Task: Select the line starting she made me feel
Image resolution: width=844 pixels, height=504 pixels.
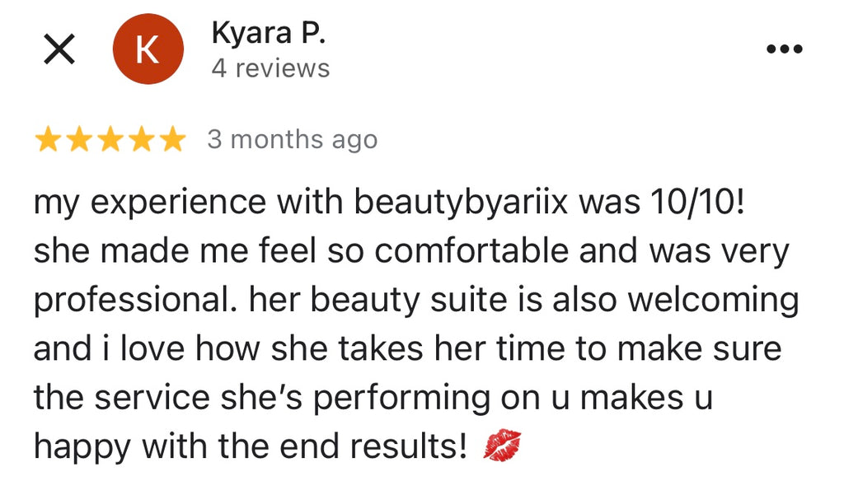Action: (x=411, y=251)
